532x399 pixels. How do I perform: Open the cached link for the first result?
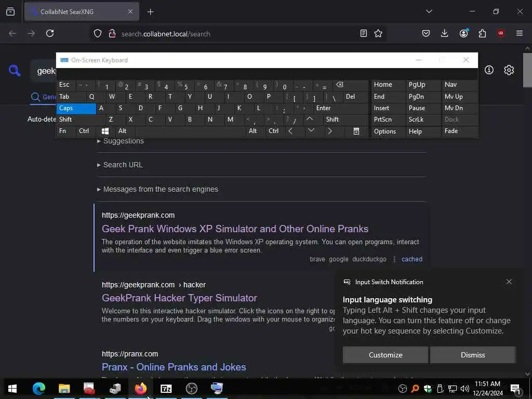click(412, 259)
